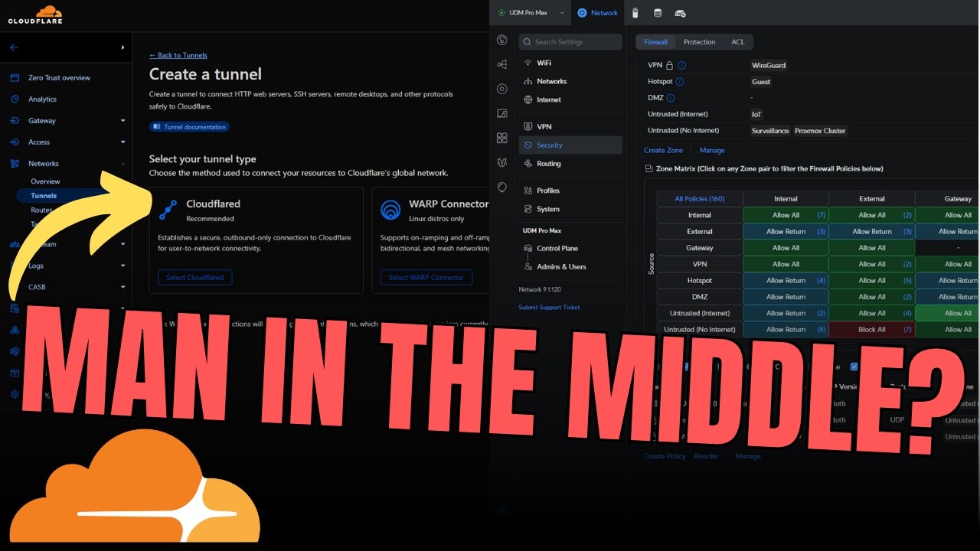Click the Manage link beside Create Zone
Viewport: 980px width, 551px height.
(712, 151)
